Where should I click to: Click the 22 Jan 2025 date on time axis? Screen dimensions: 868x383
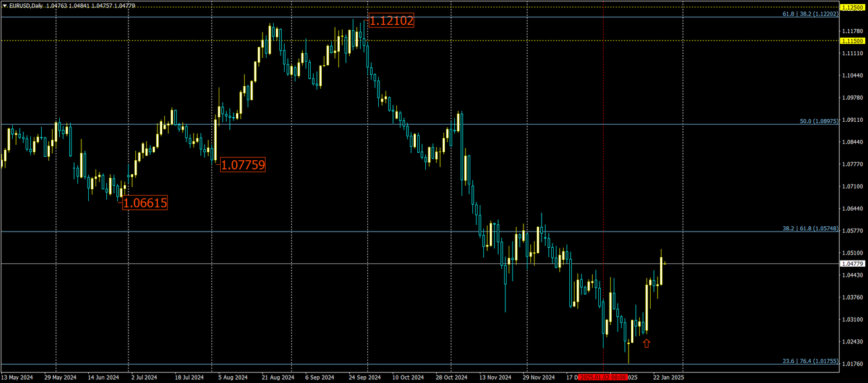669,377
